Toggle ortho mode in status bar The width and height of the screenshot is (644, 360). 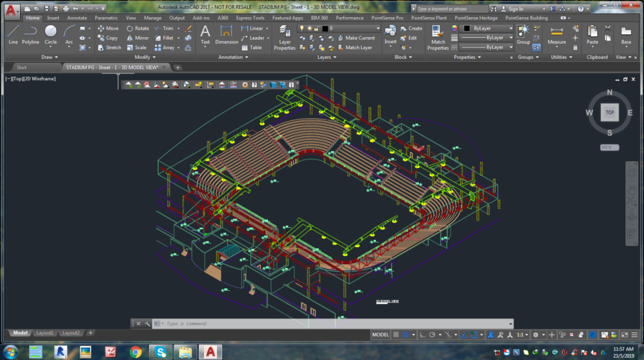pyautogui.click(x=422, y=335)
